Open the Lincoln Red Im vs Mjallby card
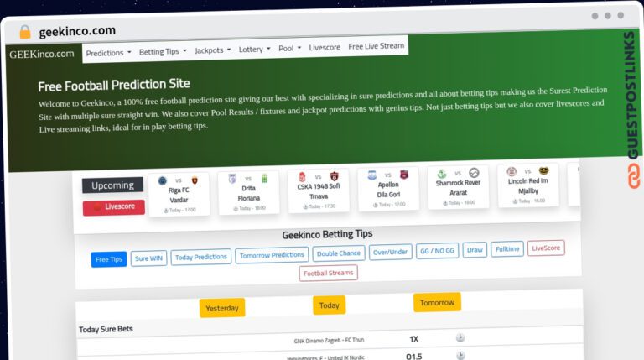 coord(527,185)
